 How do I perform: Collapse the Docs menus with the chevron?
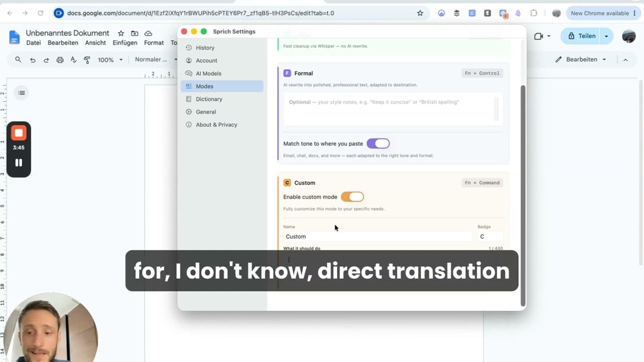tap(625, 59)
